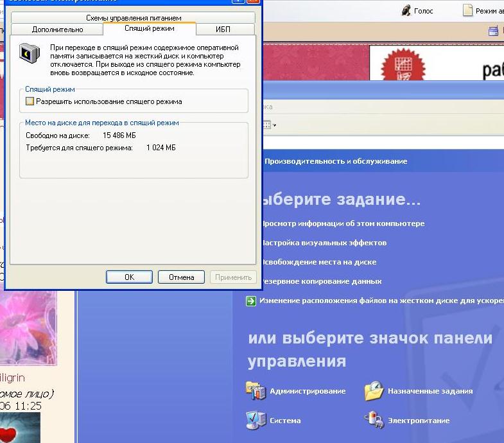This screenshot has width=504, height=443.
Task: Open Настройка визуальных эффектов task
Action: 324,243
